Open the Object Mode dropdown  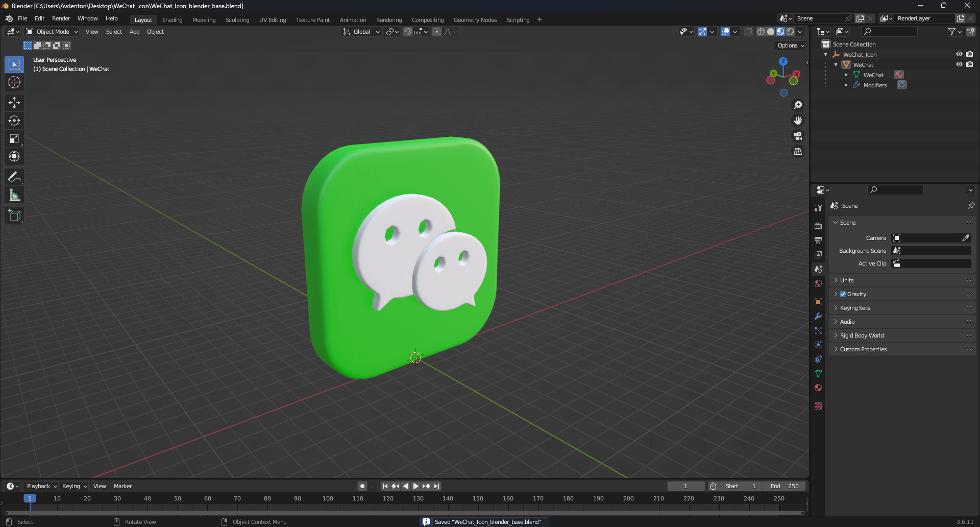52,32
